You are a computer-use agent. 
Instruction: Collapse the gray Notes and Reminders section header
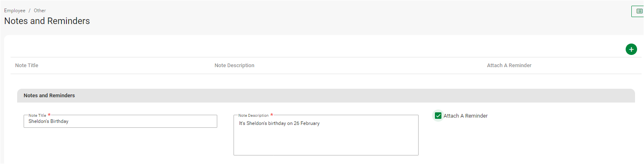click(326, 96)
